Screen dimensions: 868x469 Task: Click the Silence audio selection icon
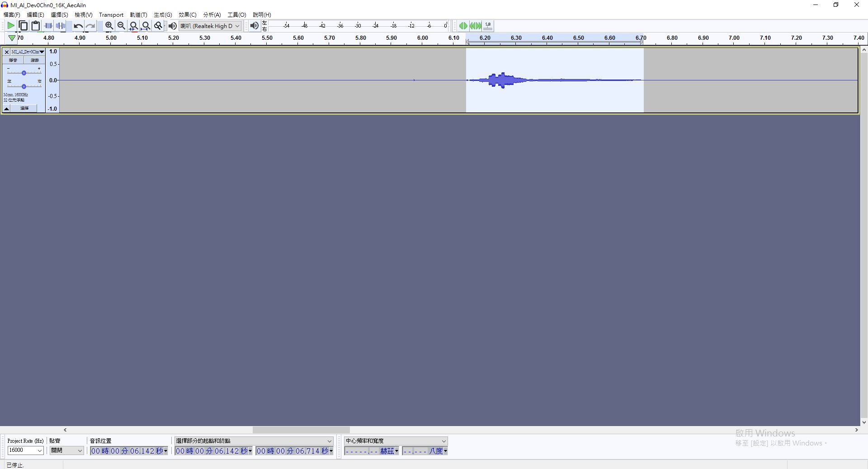[x=61, y=26]
